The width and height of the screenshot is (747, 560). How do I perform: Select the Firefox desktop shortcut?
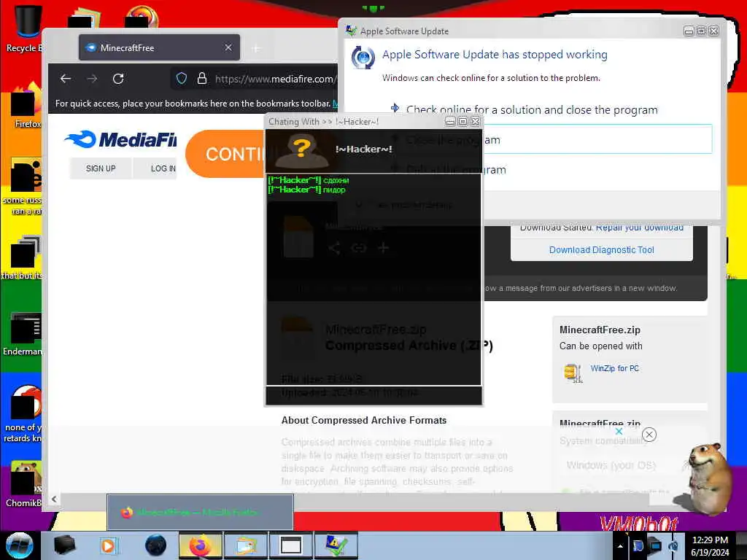click(x=26, y=106)
